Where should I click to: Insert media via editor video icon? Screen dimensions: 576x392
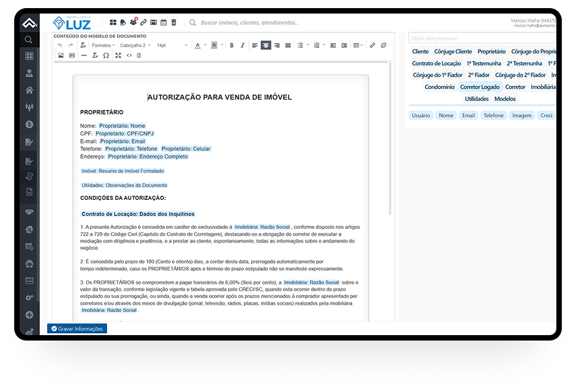[72, 56]
